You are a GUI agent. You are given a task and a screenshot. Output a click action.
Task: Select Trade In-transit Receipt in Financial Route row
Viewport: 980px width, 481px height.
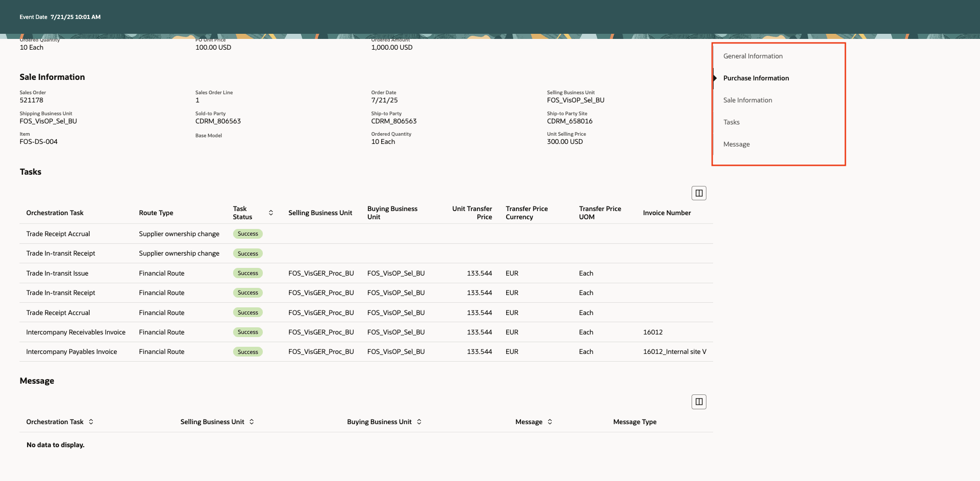click(x=60, y=293)
